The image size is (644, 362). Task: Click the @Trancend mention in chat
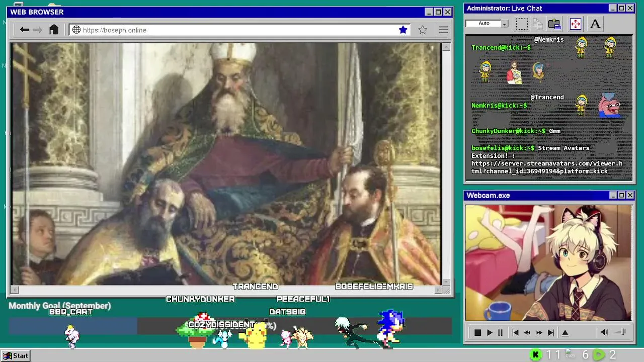(x=547, y=97)
